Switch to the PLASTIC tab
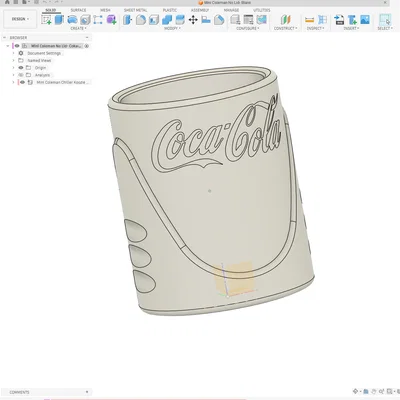This screenshot has height=400, width=400. [170, 10]
